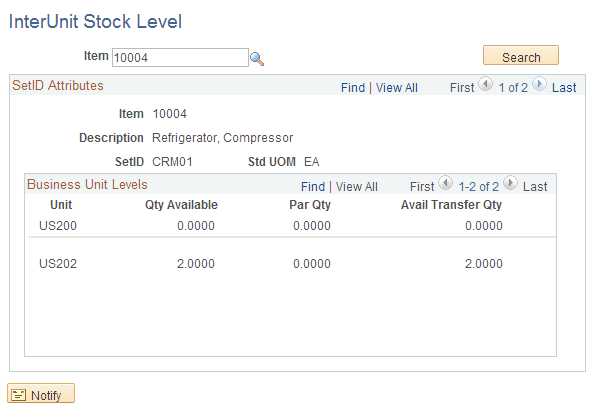Screen dimensions: 597x414
Task: Click the SetID value CRM01
Action: 172,162
